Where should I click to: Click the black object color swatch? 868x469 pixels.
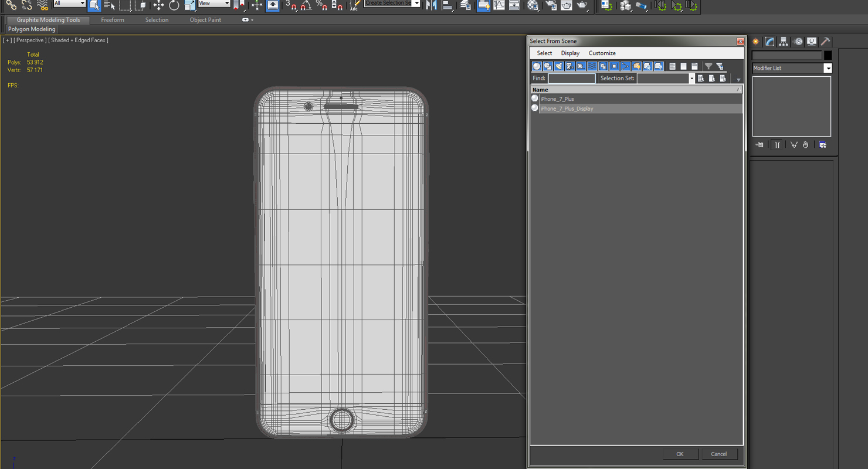pyautogui.click(x=828, y=55)
